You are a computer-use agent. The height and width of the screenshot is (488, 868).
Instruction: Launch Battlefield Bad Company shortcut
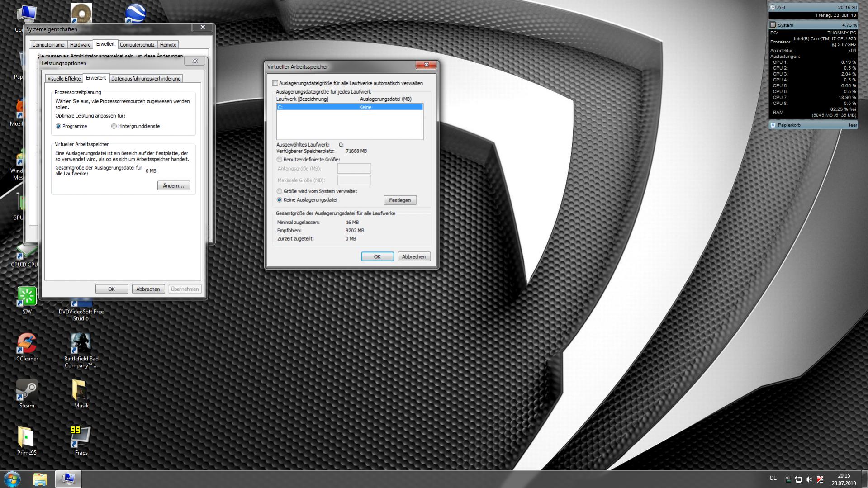(81, 351)
